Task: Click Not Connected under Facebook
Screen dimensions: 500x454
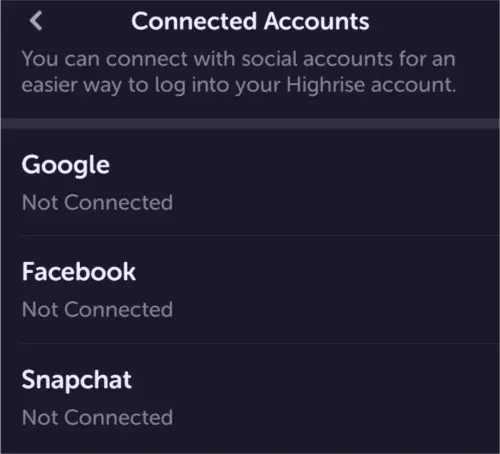Action: pyautogui.click(x=97, y=309)
